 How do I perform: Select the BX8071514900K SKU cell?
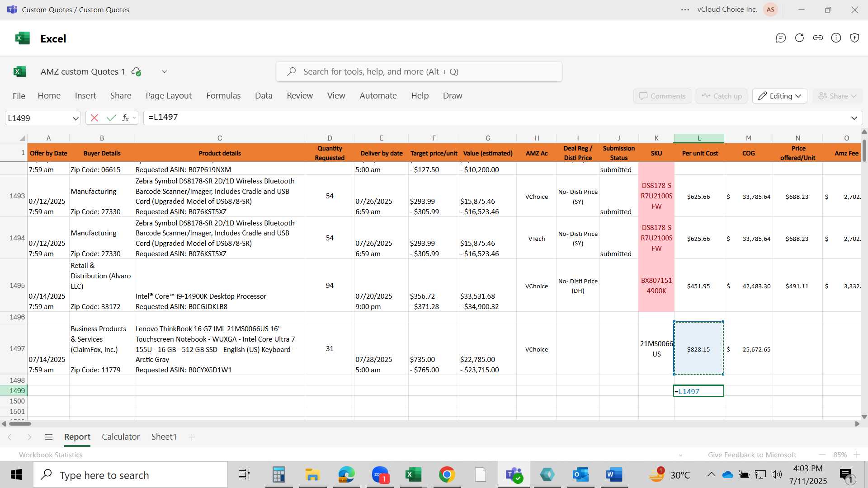coord(656,286)
